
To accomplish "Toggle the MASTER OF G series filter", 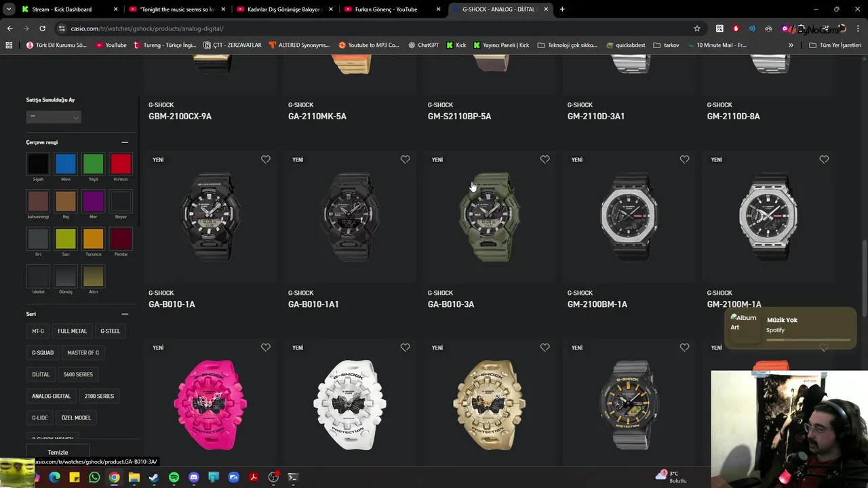I will coord(83,352).
